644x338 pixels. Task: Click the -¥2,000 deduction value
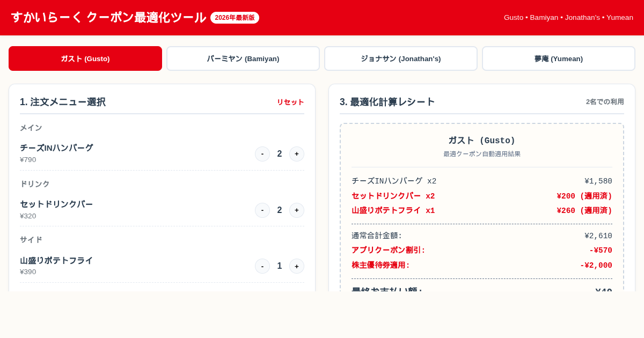pyautogui.click(x=596, y=266)
